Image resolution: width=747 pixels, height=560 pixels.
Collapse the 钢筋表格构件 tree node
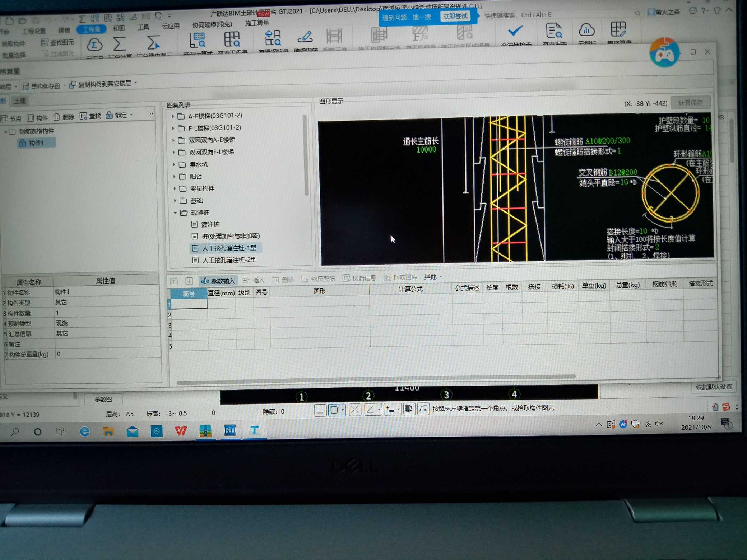5,132
